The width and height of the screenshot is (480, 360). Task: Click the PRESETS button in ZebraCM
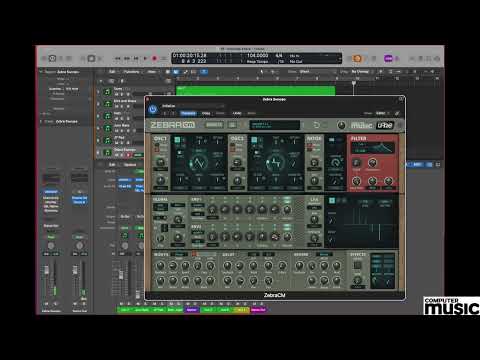214,125
